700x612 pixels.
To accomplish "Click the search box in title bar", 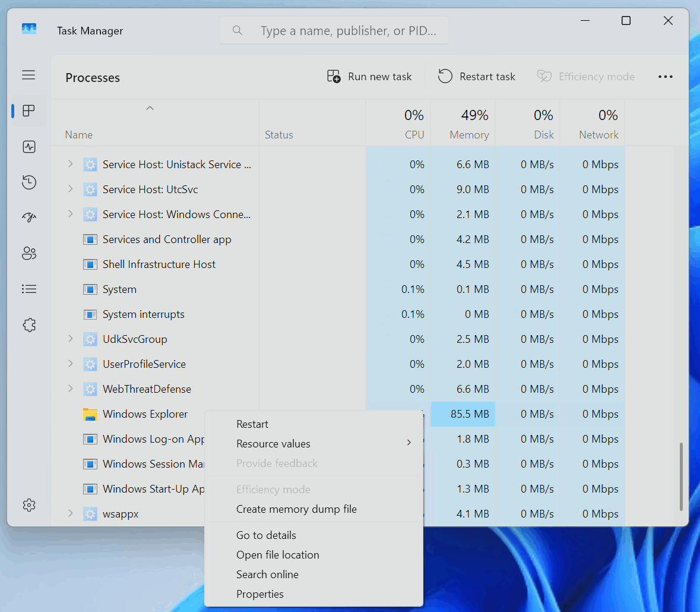I will pos(334,31).
